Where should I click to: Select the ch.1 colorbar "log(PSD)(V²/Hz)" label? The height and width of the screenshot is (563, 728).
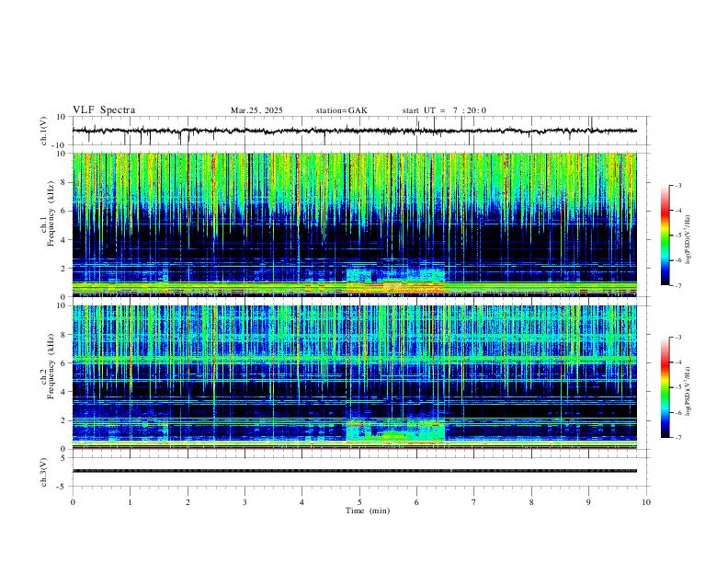688,240
